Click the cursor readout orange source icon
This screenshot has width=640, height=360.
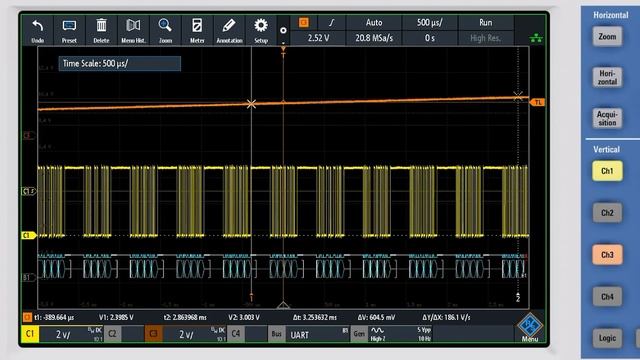27,317
